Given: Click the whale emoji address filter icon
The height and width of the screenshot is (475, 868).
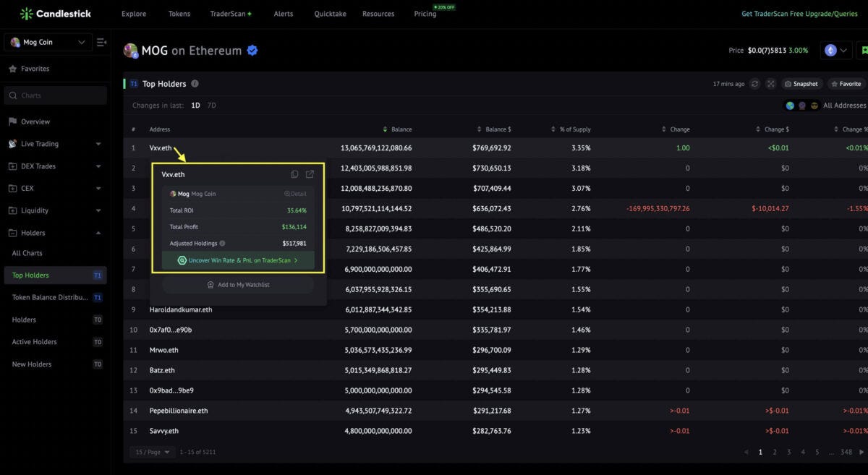Looking at the screenshot, I should 802,106.
